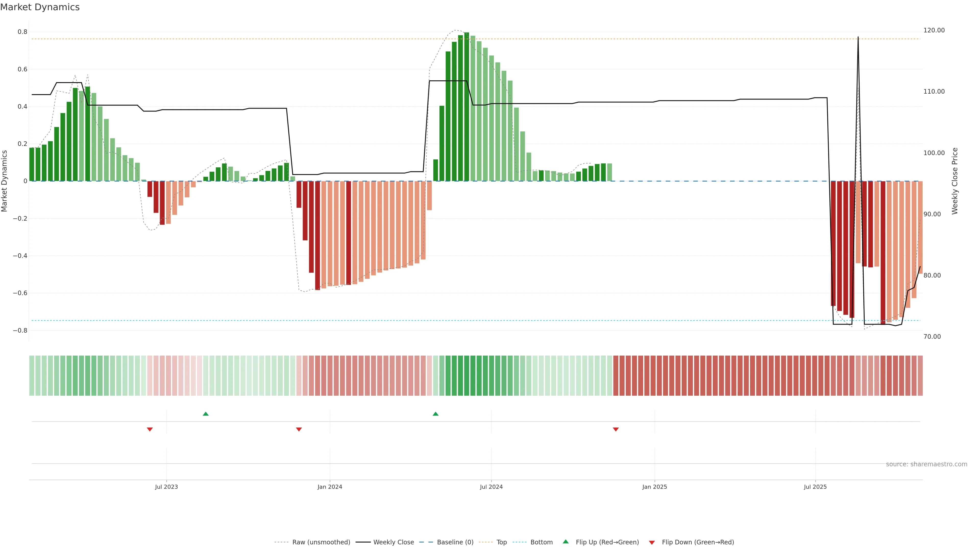
Task: Click the Flip Down red triangle legend icon
Action: 652,542
